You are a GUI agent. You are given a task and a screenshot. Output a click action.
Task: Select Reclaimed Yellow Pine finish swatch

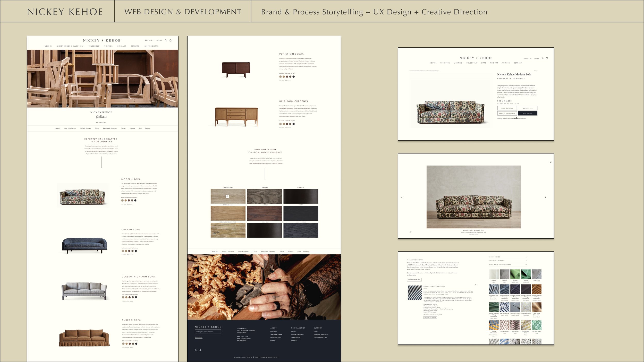[x=228, y=230]
